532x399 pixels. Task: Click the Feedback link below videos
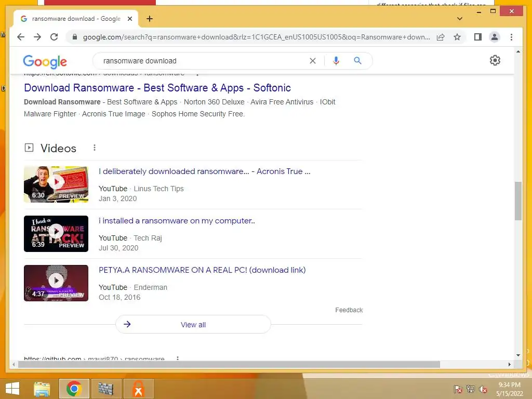pyautogui.click(x=349, y=310)
